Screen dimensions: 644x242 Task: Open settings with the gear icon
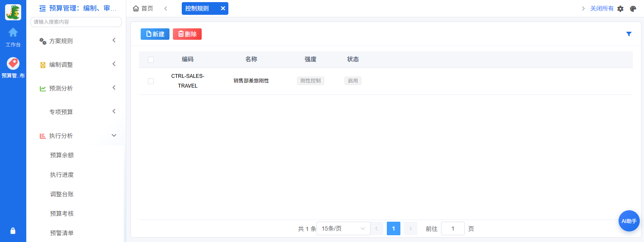pyautogui.click(x=620, y=8)
